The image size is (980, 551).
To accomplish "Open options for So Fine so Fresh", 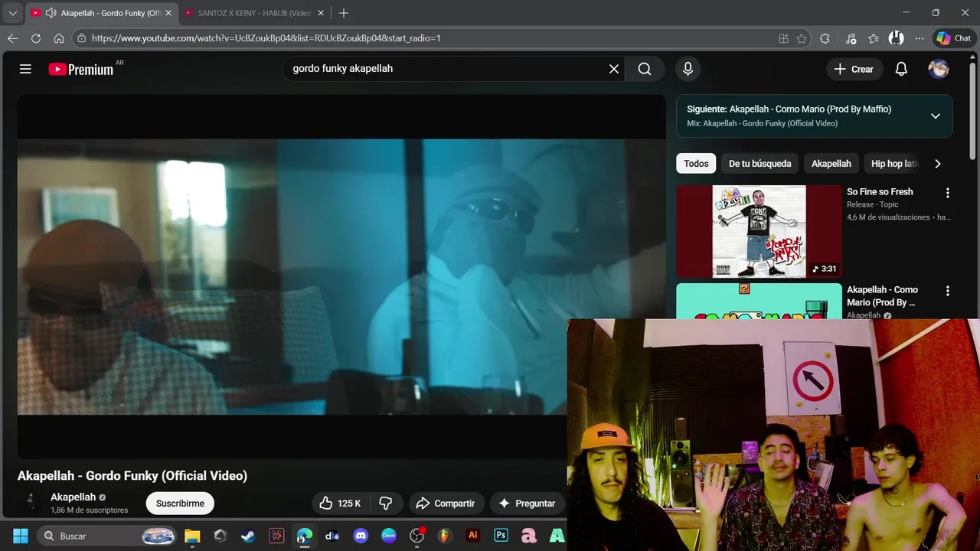I will [x=948, y=193].
